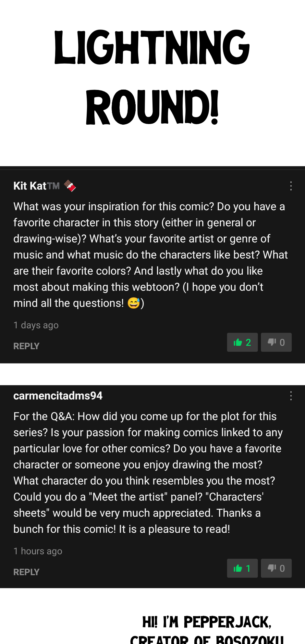Dislike Kit Kat's comment
Viewport: 305px width, 644px height.
pyautogui.click(x=276, y=342)
